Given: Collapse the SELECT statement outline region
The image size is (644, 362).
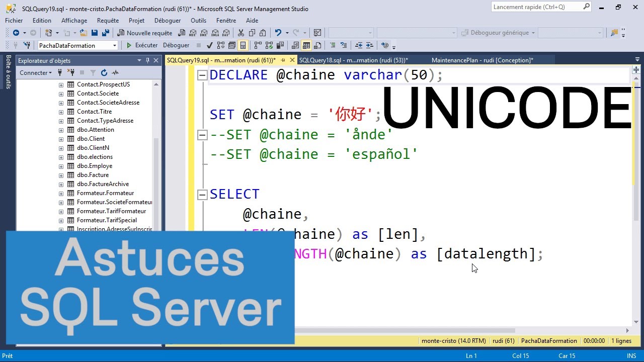Looking at the screenshot, I should (202, 195).
